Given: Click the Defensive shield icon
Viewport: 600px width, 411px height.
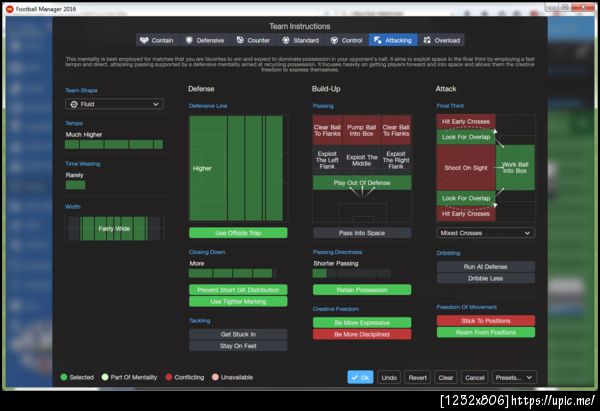Looking at the screenshot, I should (x=189, y=40).
